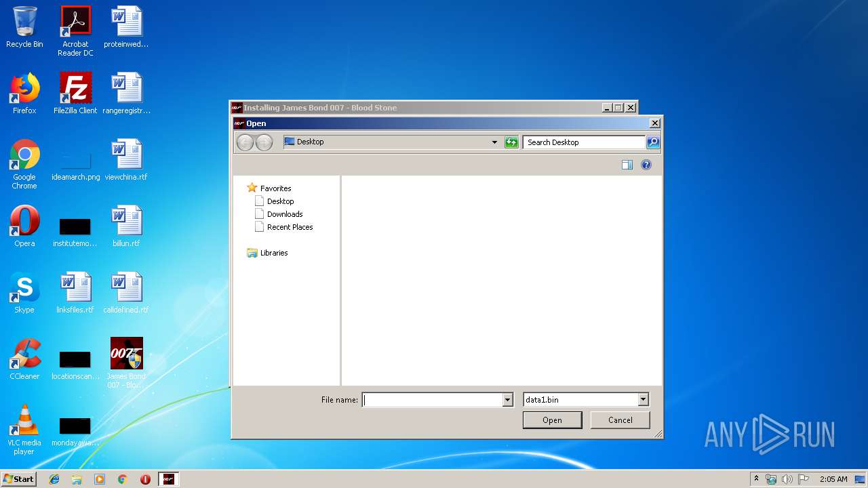Click the Show desktop button on taskbar
868x488 pixels.
coord(860,479)
